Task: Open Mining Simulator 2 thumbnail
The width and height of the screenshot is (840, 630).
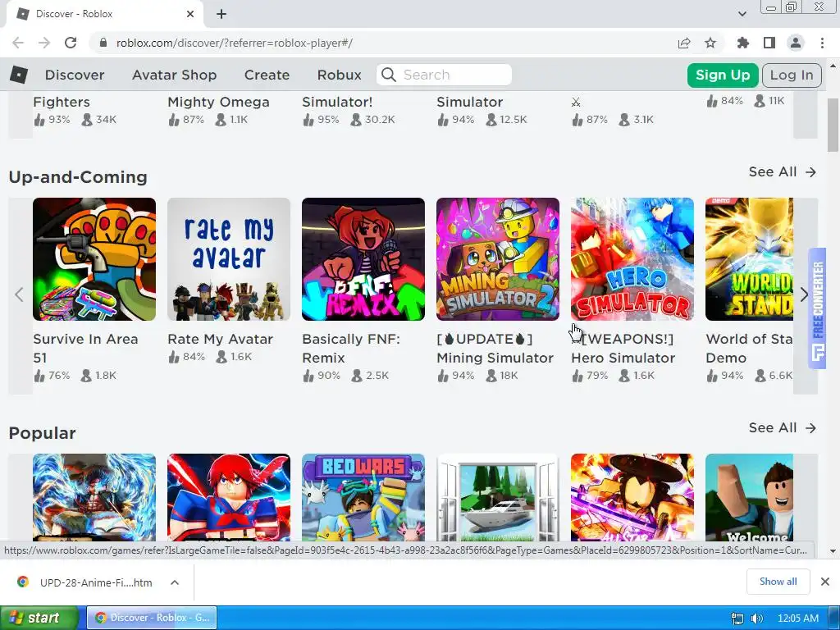Action: tap(498, 259)
